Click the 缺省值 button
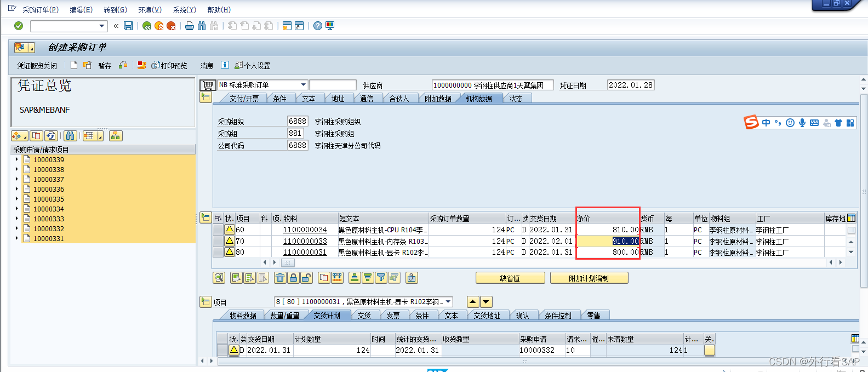The image size is (868, 372). 510,278
